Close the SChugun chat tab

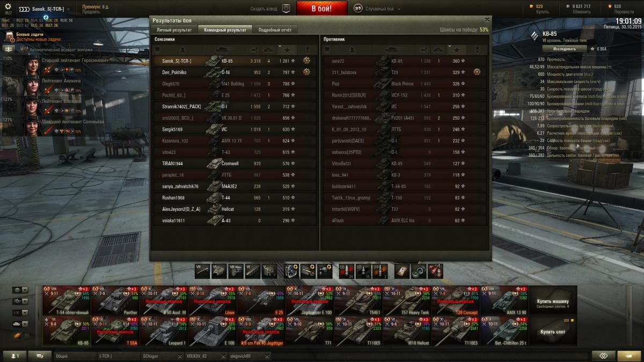pyautogui.click(x=180, y=356)
